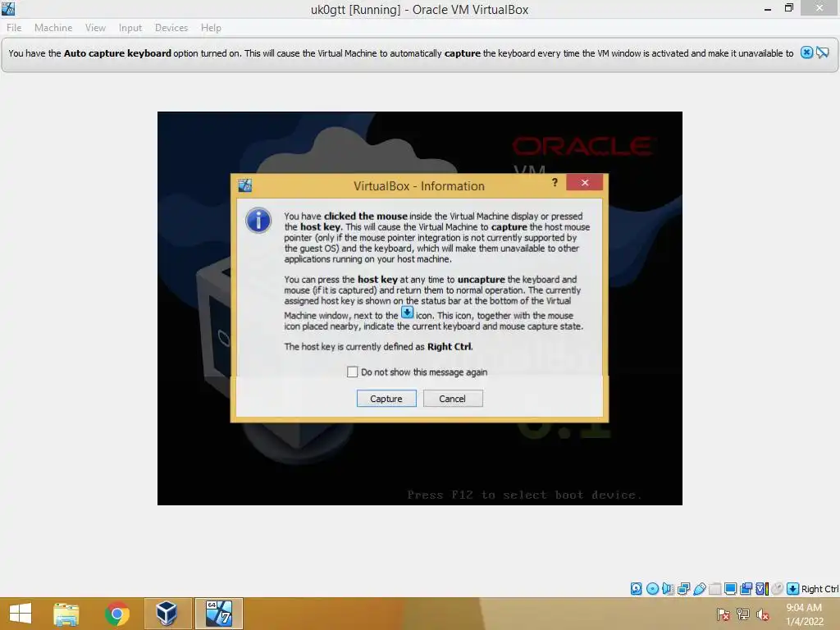Click the blue information icon in dialog
The image size is (840, 630).
click(258, 220)
